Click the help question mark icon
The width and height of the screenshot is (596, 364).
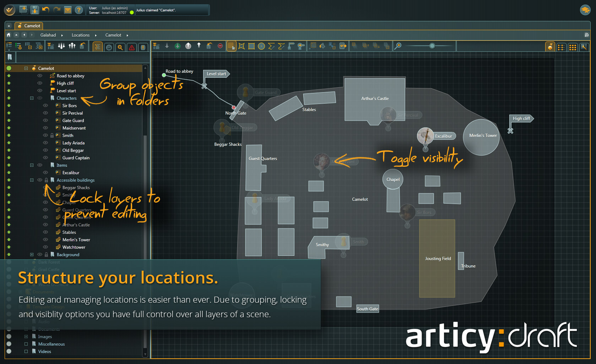[78, 10]
